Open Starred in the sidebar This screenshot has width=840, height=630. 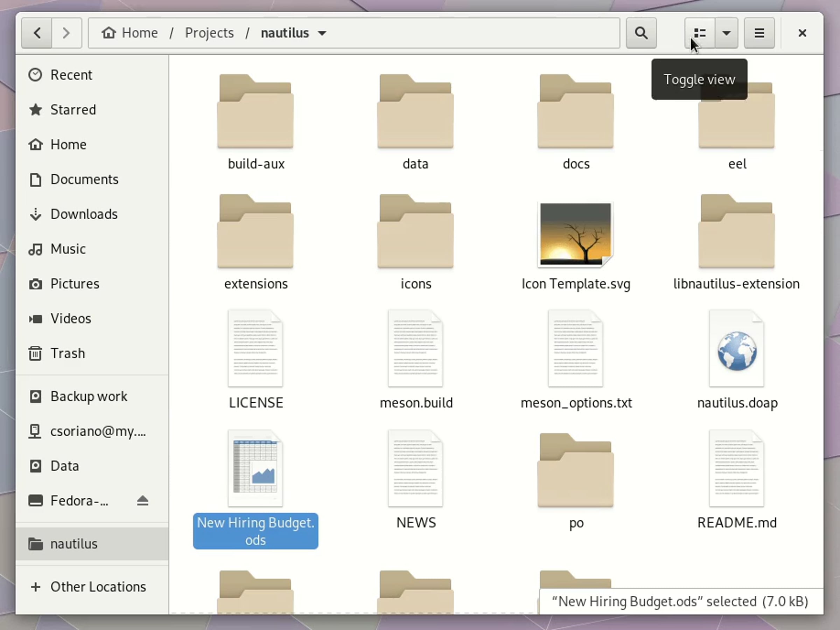pyautogui.click(x=92, y=110)
